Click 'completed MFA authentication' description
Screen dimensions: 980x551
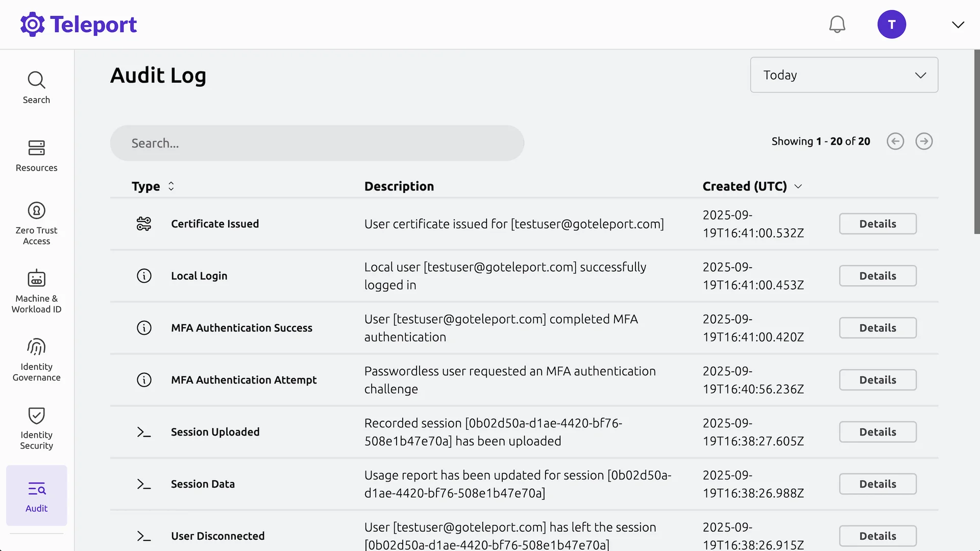pos(501,328)
